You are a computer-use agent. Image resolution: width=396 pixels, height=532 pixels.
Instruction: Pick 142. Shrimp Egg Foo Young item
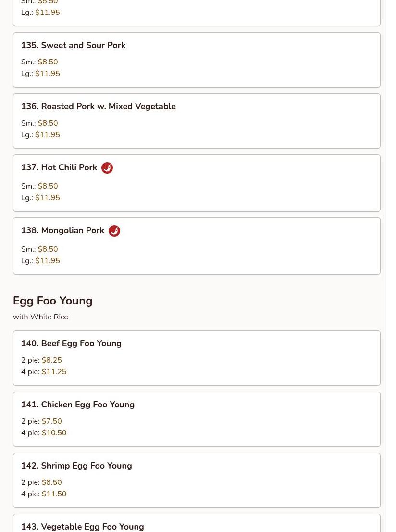coord(197,480)
